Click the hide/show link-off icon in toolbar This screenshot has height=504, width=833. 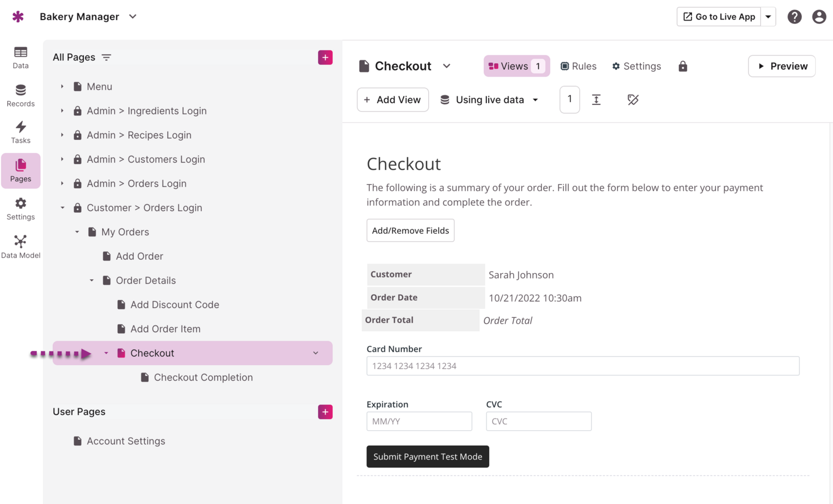click(633, 100)
